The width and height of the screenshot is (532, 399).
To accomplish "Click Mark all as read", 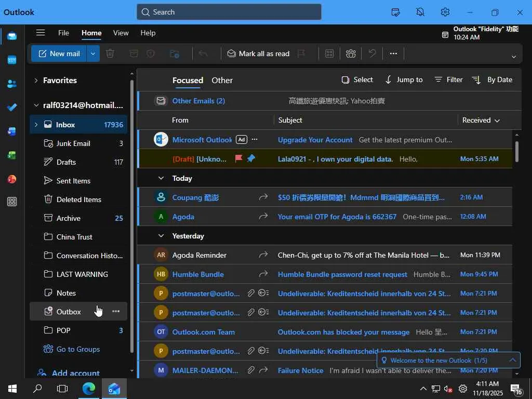I will [259, 54].
